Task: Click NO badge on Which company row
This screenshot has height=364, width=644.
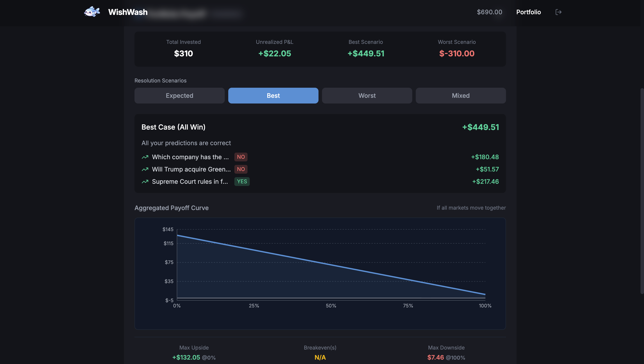Action: pos(241,157)
